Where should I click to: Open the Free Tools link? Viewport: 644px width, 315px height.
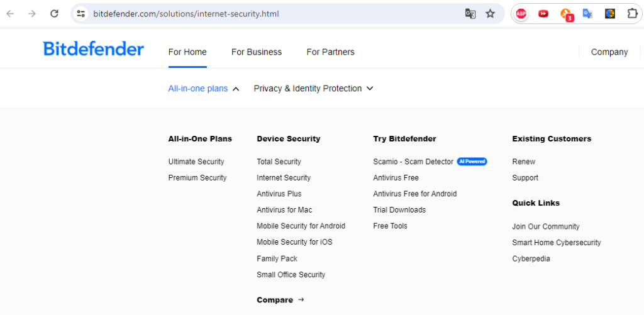(x=390, y=226)
